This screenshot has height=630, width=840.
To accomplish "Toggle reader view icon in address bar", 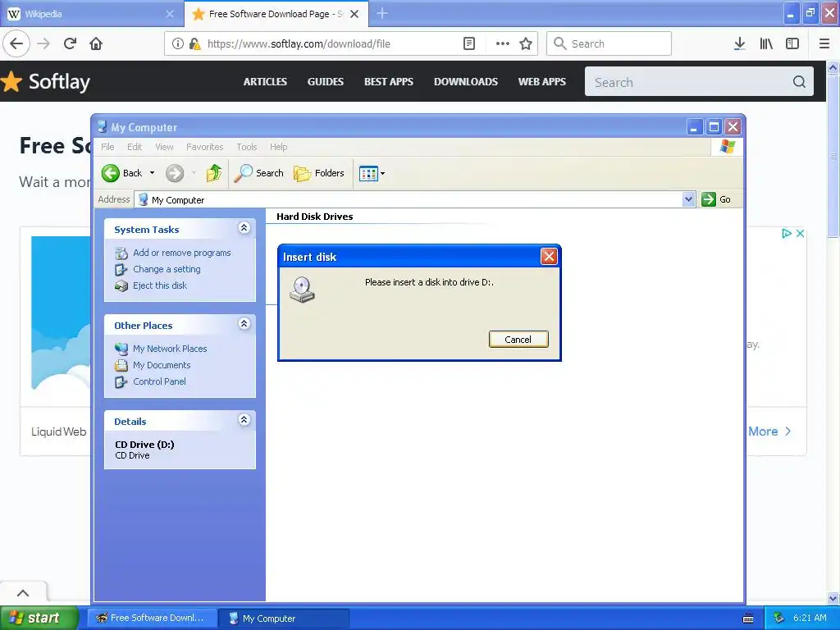I will tap(468, 43).
